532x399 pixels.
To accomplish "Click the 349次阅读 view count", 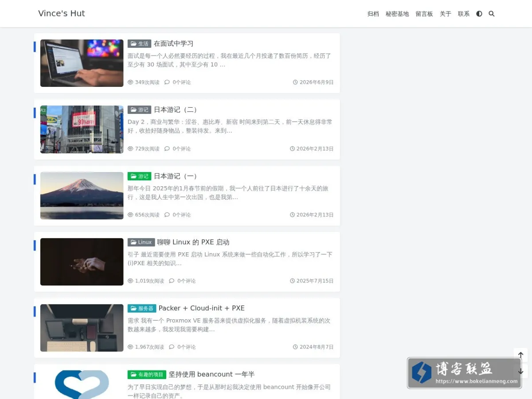I will pyautogui.click(x=147, y=82).
